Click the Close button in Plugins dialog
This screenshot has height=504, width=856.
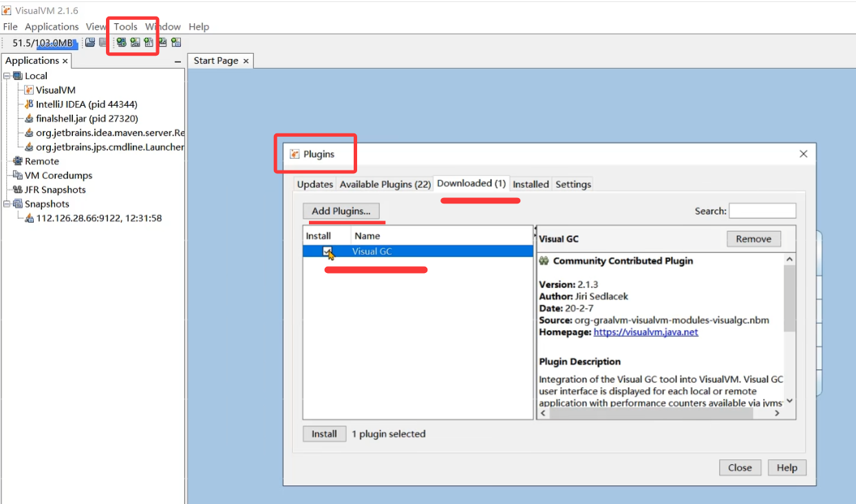740,468
